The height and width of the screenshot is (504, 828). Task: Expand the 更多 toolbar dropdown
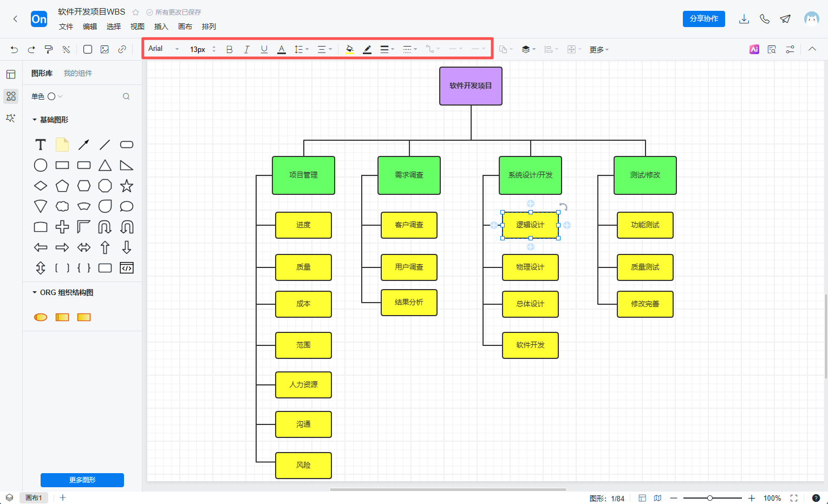point(599,49)
